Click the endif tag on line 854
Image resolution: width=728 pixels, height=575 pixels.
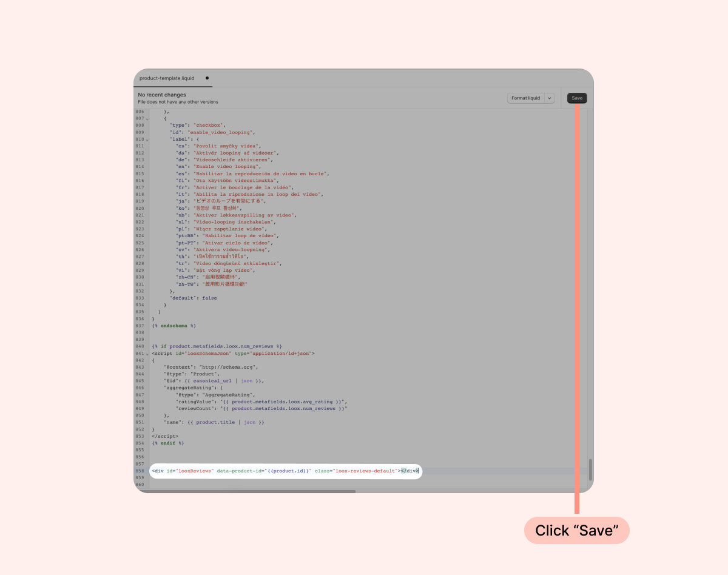tap(168, 443)
